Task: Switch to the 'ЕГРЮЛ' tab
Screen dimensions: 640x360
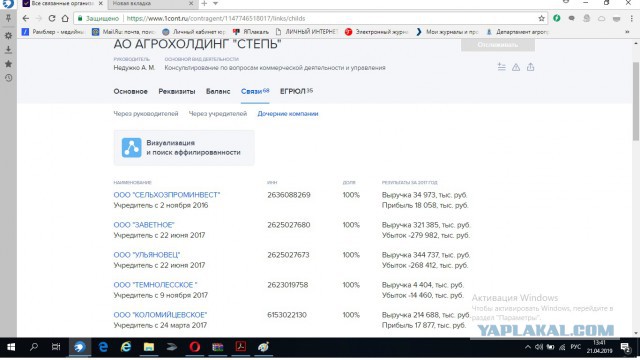Action: (x=296, y=91)
